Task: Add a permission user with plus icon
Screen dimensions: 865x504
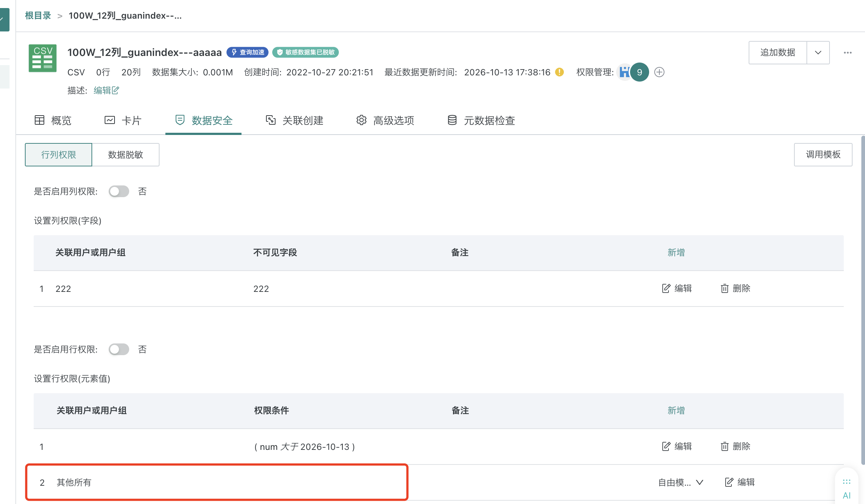Action: point(659,72)
